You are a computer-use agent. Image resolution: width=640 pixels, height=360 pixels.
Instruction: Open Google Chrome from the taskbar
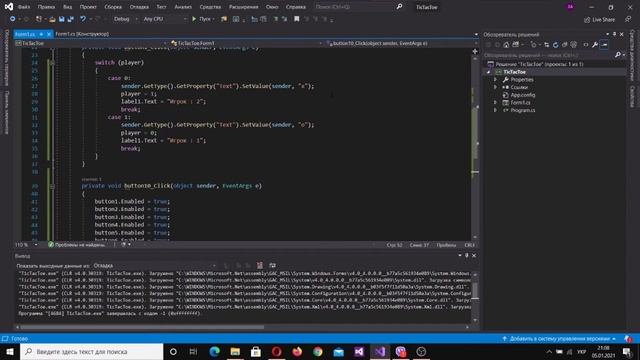pyautogui.click(x=318, y=351)
